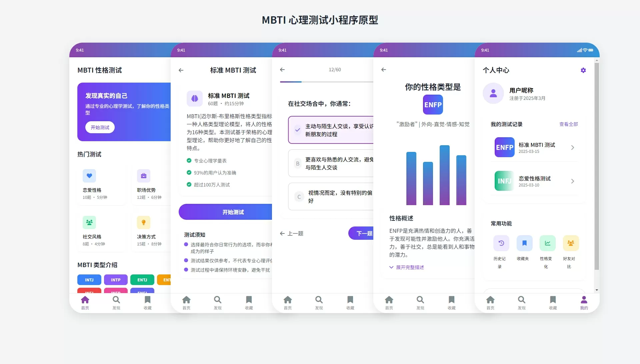
Task: Select 职场优势 briefcase test icon
Action: pos(144,176)
